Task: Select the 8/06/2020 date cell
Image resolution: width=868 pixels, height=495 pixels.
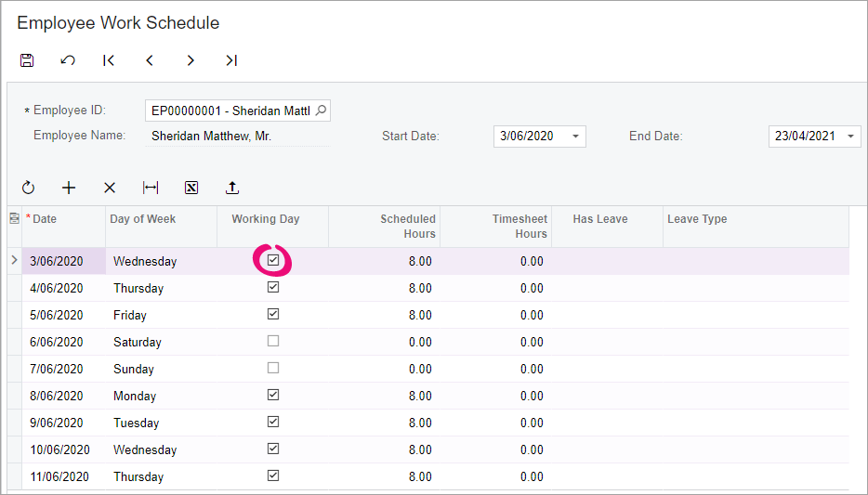Action: pyautogui.click(x=64, y=396)
